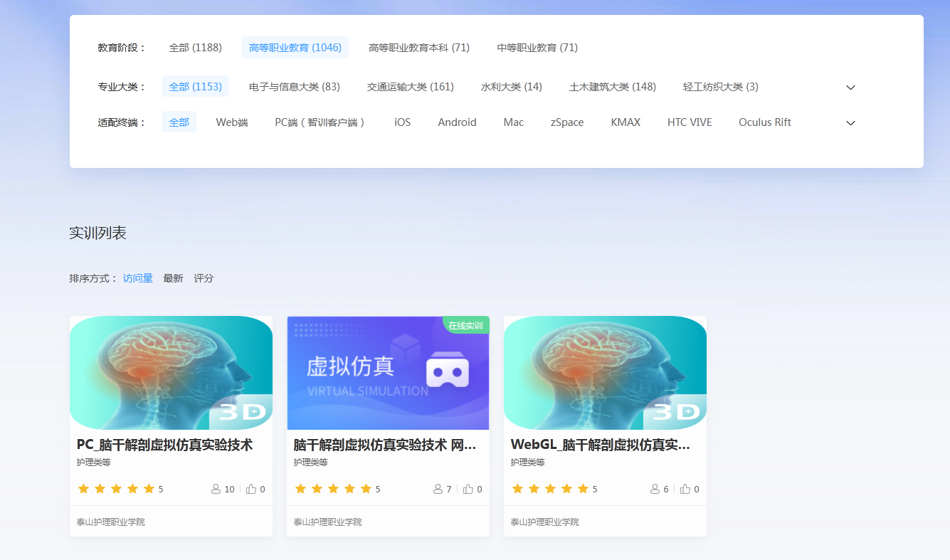Viewport: 950px width, 560px height.
Task: Choose the 电子与信息大类 (83) category
Action: [294, 87]
